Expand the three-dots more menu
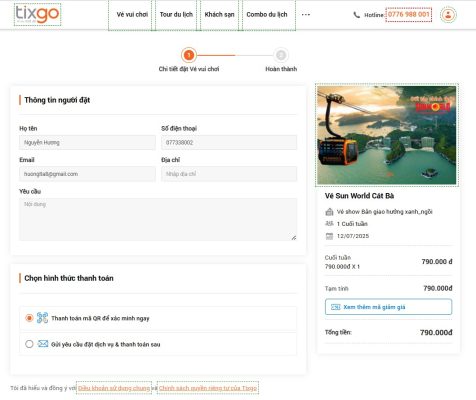This screenshot has height=400, width=476. click(x=306, y=15)
